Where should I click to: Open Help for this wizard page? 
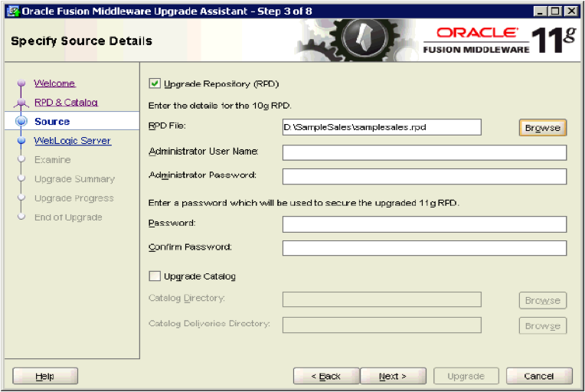click(x=45, y=376)
